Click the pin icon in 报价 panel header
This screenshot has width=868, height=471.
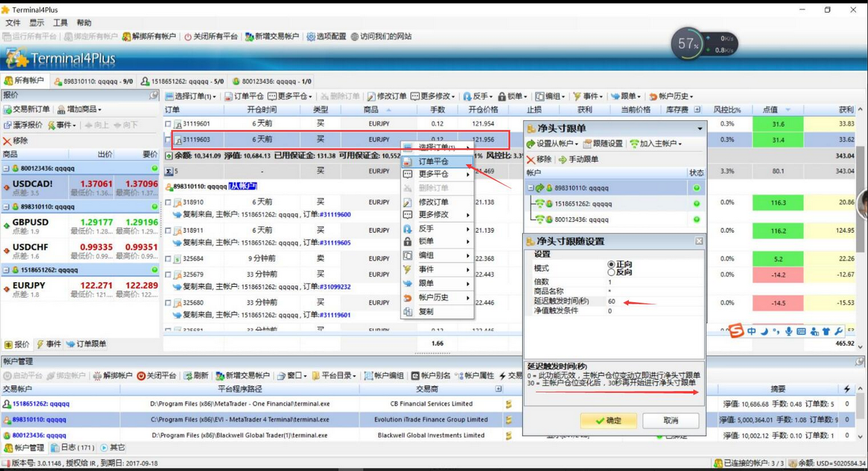coord(153,96)
